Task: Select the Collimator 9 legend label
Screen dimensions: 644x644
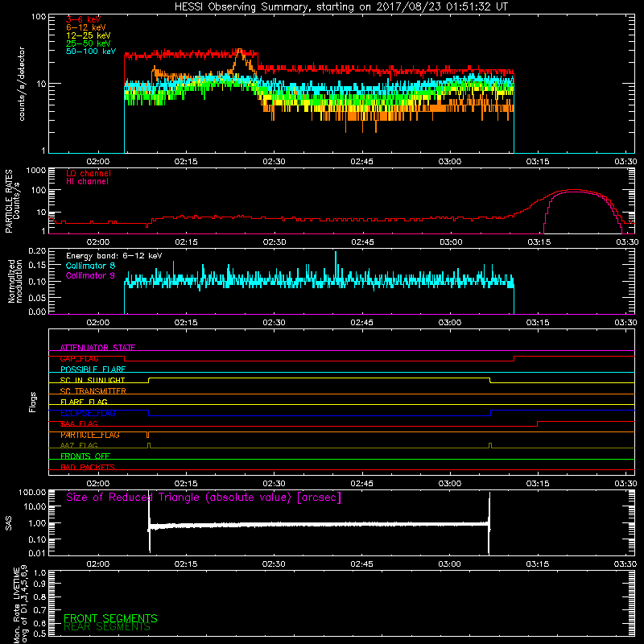Action: coord(90,275)
